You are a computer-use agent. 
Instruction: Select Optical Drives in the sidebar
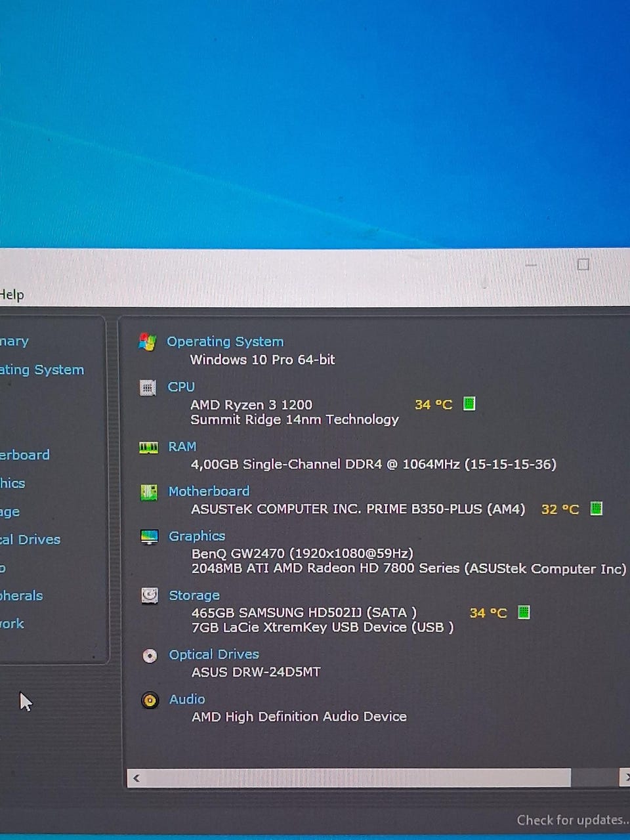pyautogui.click(x=30, y=539)
